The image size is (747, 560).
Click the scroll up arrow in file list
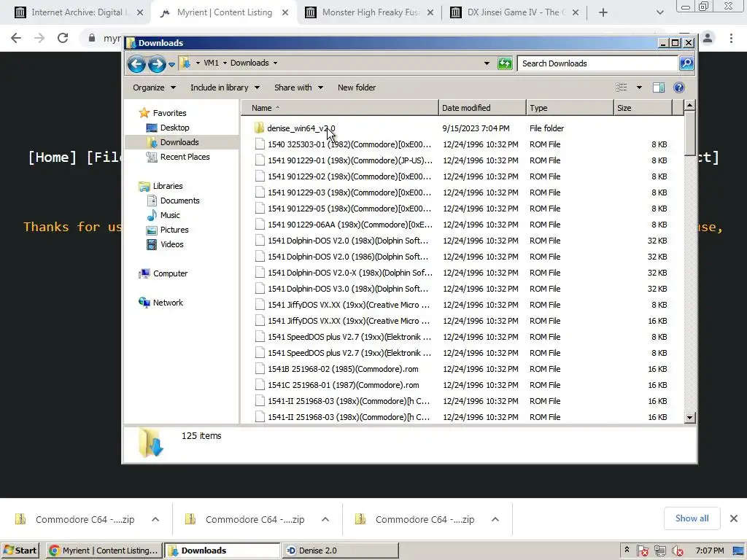[x=689, y=105]
